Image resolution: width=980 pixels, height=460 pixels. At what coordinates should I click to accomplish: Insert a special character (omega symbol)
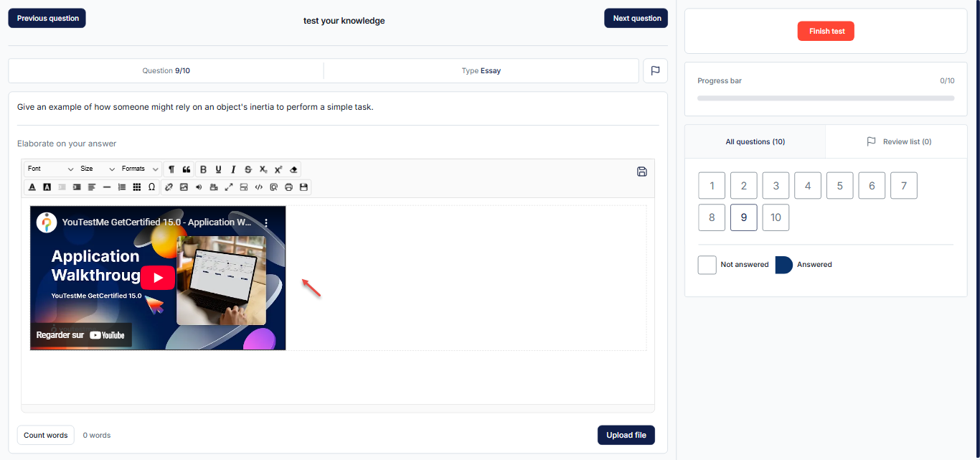tap(151, 187)
